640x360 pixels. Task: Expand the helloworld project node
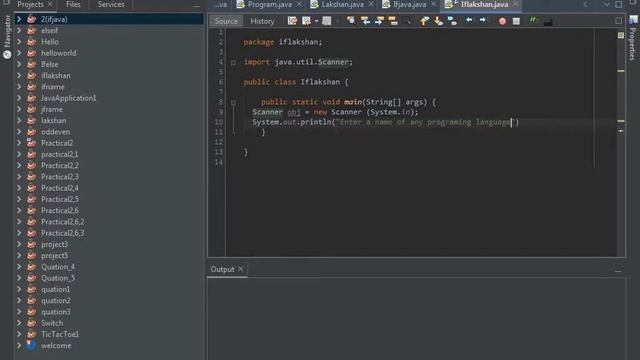pos(19,53)
